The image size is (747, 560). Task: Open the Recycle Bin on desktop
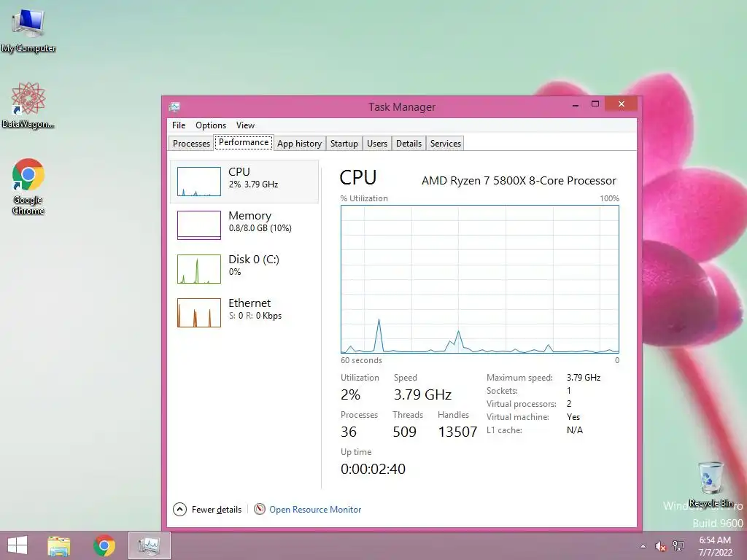(x=711, y=483)
